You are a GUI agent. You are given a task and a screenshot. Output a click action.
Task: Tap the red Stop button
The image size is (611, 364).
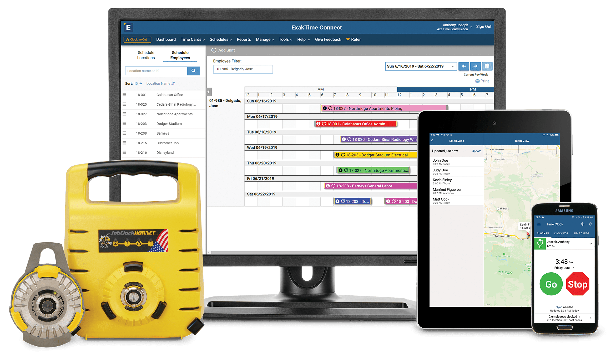coord(577,284)
